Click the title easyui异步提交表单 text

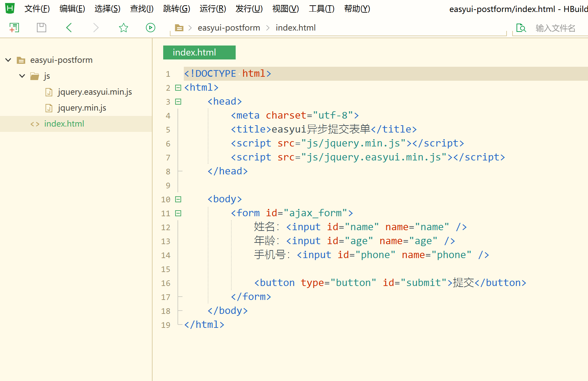click(x=321, y=130)
